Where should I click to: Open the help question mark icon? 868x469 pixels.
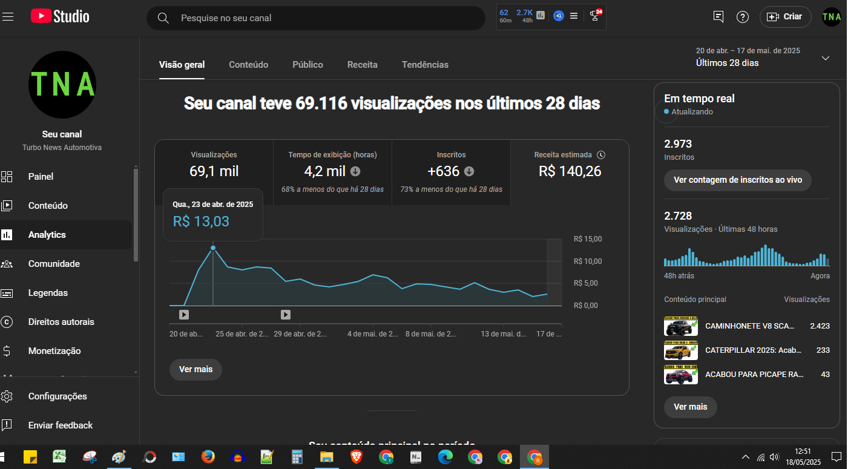click(x=743, y=17)
